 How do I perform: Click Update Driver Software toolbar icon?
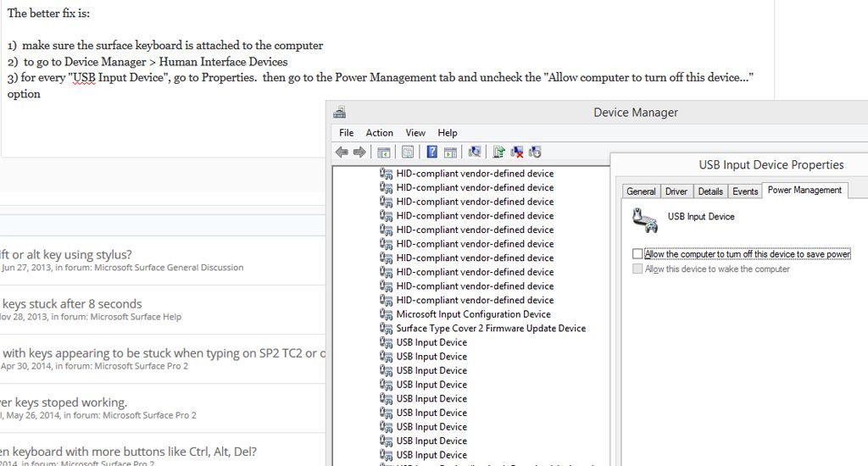point(498,153)
